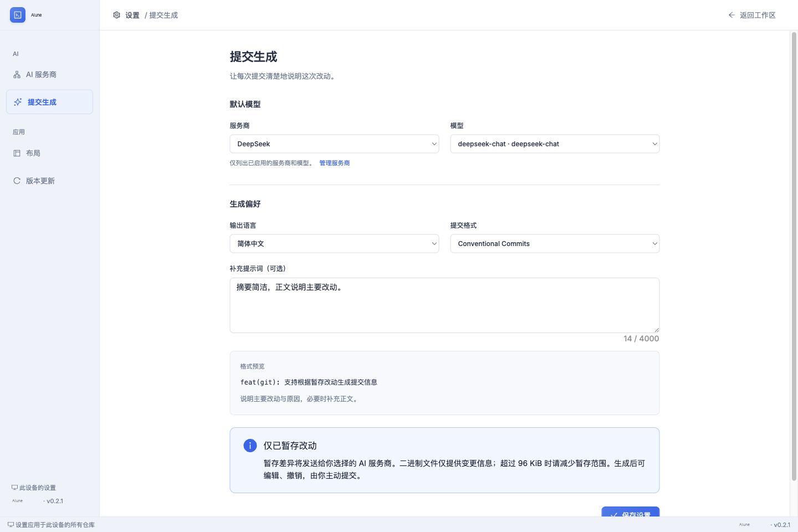
Task: Click 设置应用于此设备的所有仓库 status text
Action: [55, 524]
